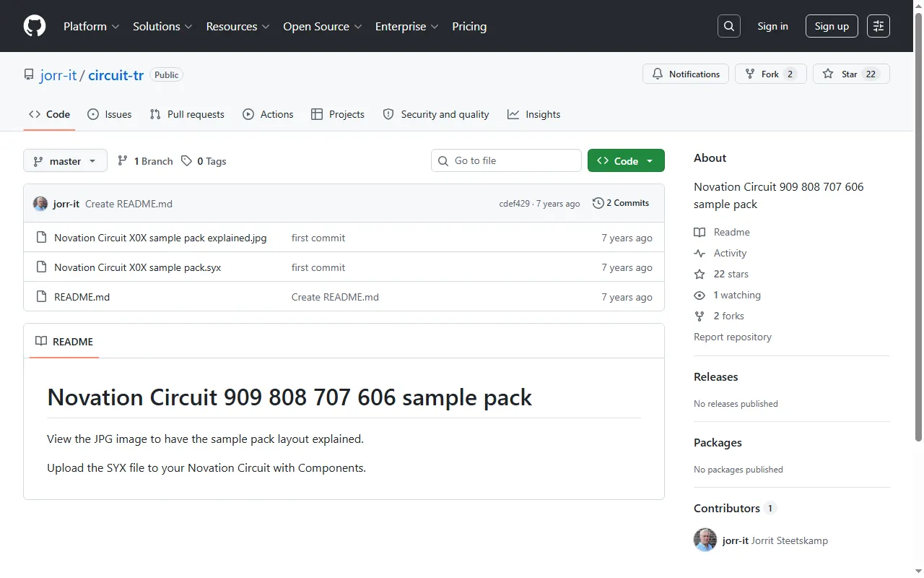View the 1 watching link
This screenshot has width=924, height=578.
728,295
